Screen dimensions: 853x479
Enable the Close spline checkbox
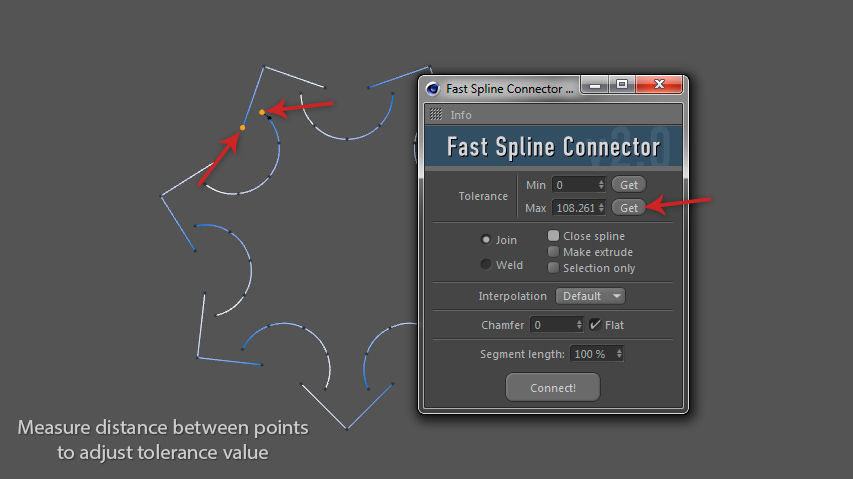(553, 235)
